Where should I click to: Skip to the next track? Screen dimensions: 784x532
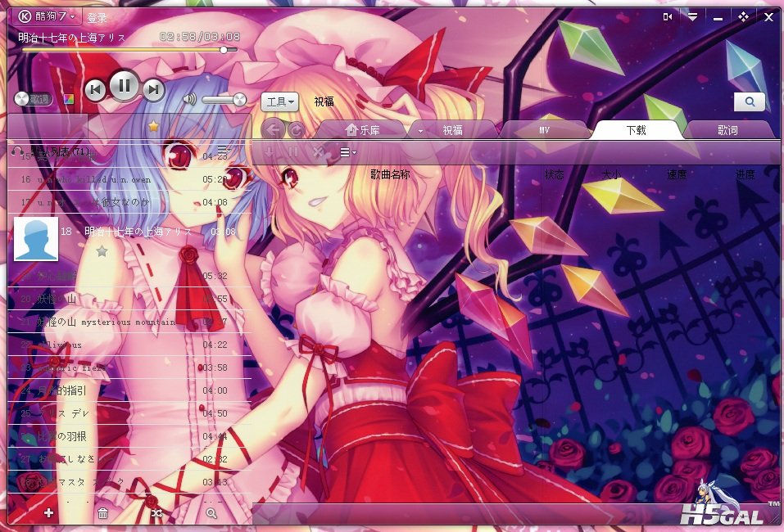click(153, 90)
